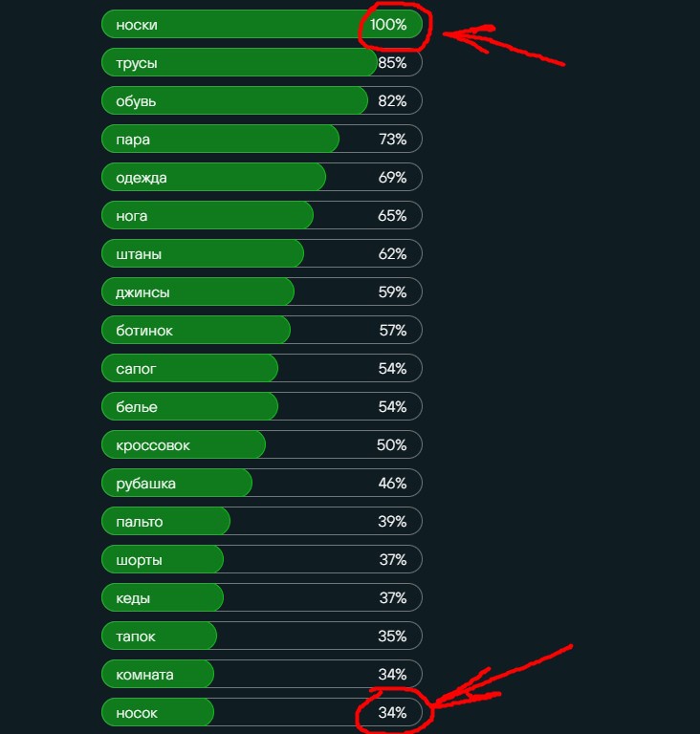Viewport: 700px width, 734px height.
Task: Choose the белье row
Action: tap(261, 406)
